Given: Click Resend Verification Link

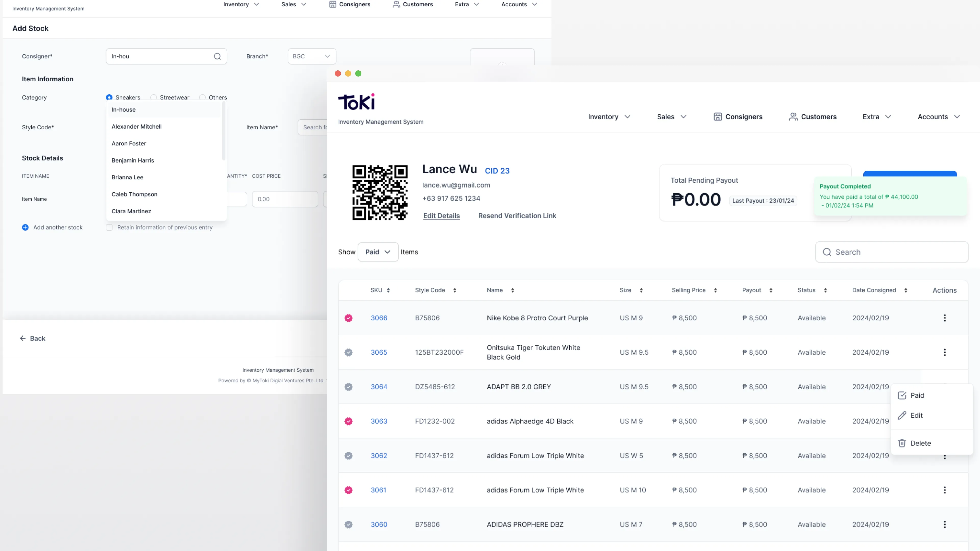Looking at the screenshot, I should coord(517,216).
